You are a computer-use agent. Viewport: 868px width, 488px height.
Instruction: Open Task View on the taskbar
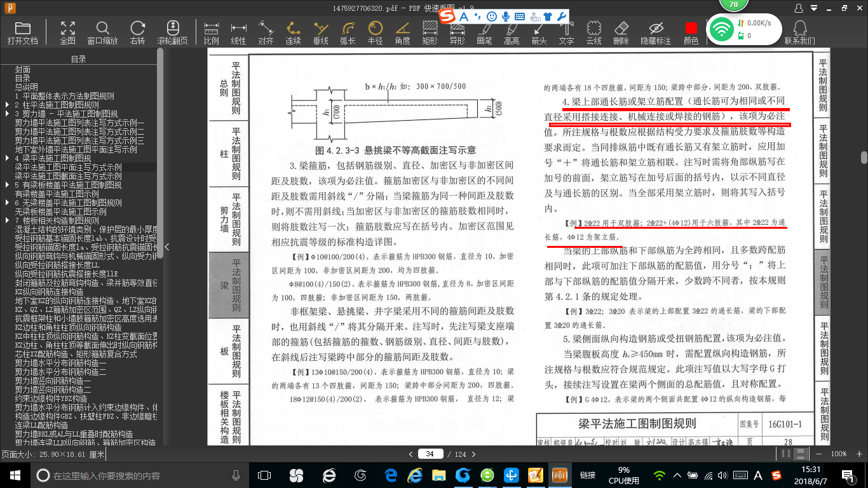point(264,475)
